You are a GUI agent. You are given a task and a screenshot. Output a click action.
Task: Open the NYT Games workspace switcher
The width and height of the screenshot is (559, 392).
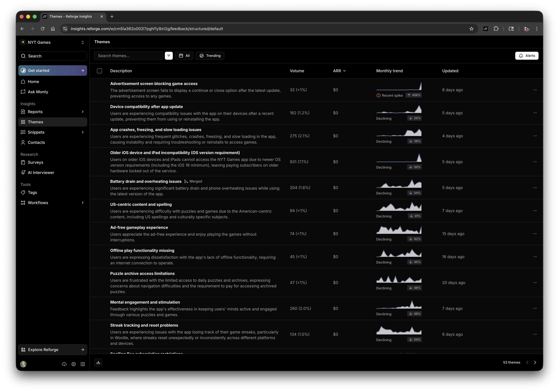point(52,42)
